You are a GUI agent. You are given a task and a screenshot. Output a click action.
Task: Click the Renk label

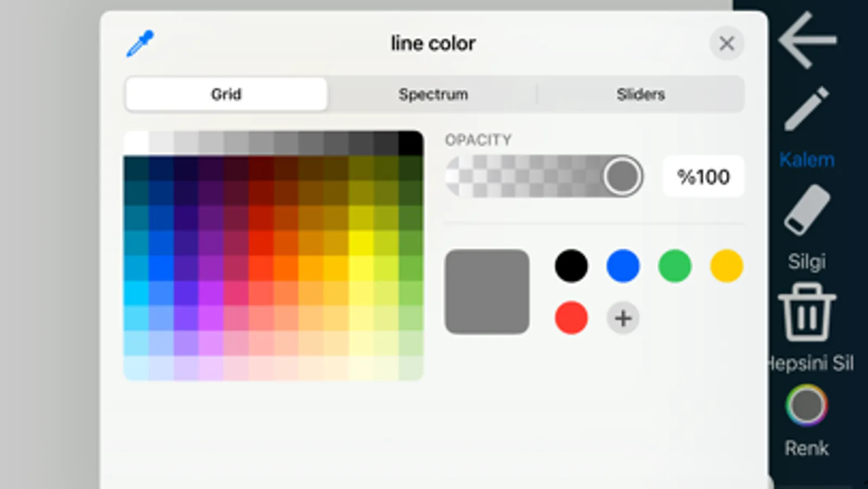tap(807, 448)
